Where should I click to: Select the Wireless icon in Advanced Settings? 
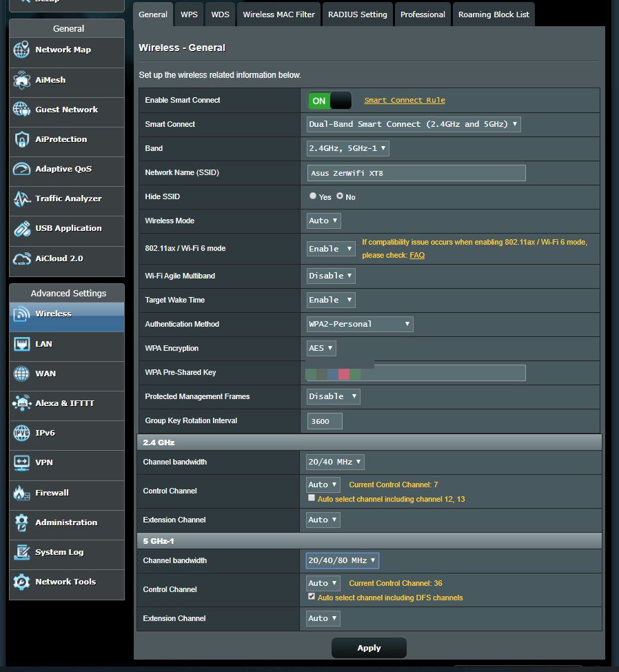[21, 314]
